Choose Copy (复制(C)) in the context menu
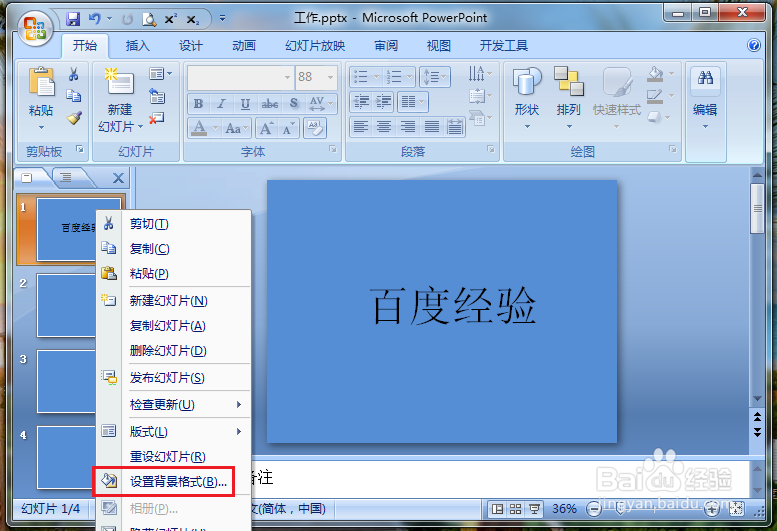The height and width of the screenshot is (531, 777). click(173, 249)
